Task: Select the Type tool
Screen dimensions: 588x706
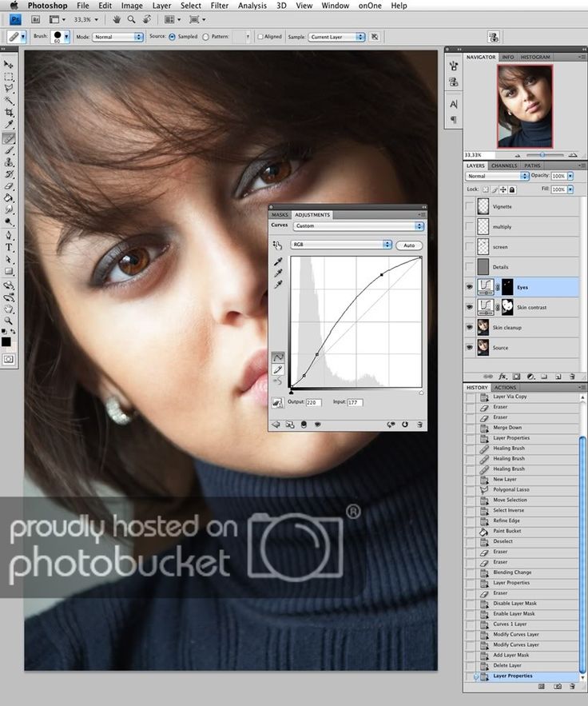Action: [x=9, y=247]
